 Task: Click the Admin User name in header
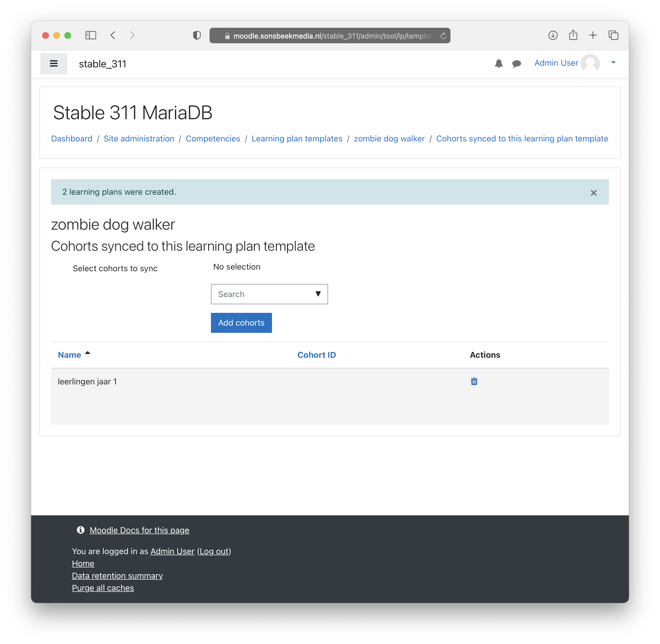tap(556, 63)
